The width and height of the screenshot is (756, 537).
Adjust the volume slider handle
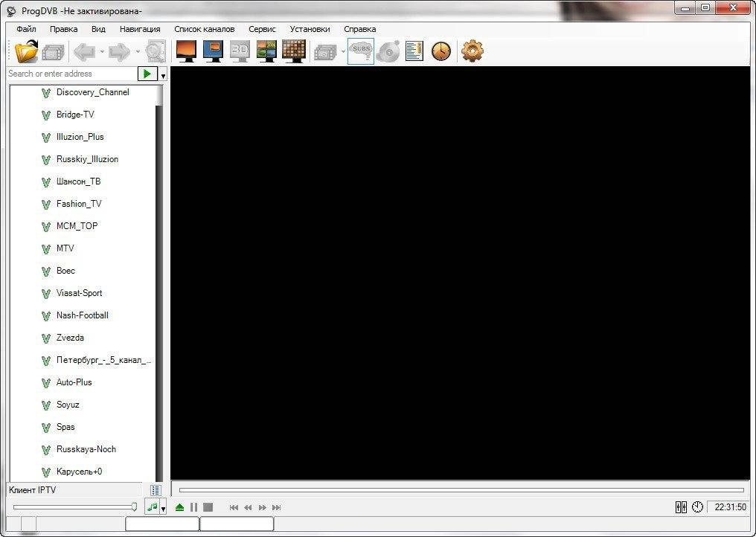134,507
